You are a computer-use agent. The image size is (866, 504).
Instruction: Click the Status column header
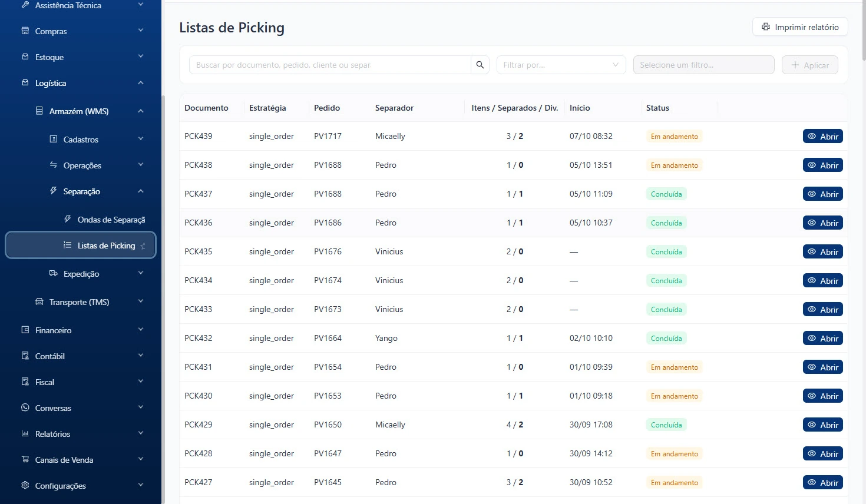click(657, 108)
